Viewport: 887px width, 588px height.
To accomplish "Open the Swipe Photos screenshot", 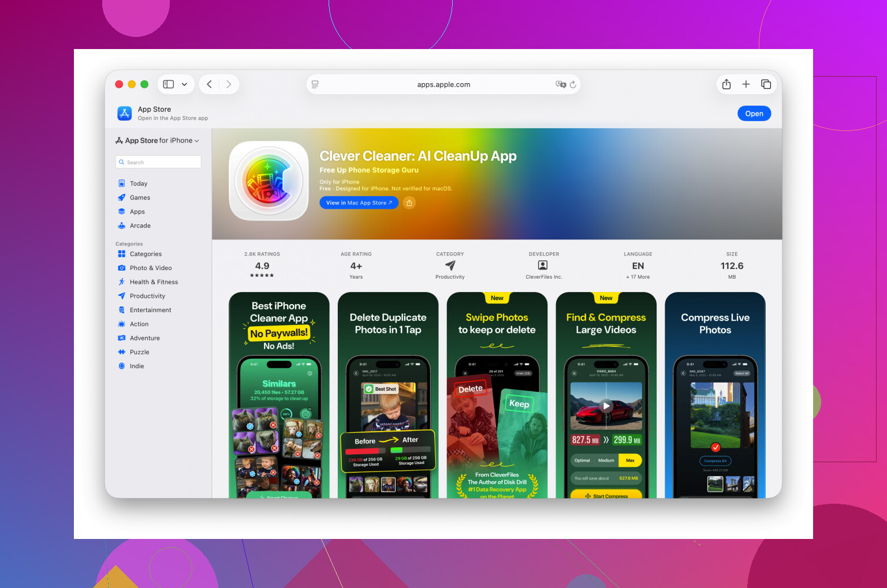I will [x=497, y=395].
